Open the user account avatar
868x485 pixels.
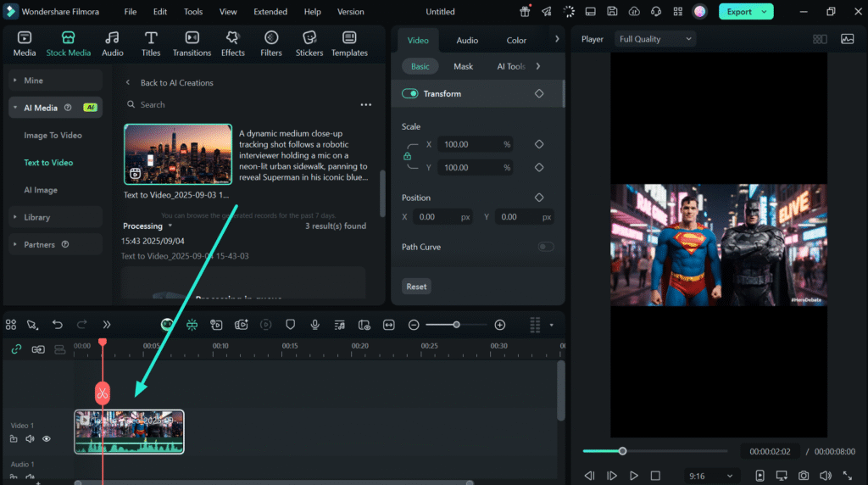[699, 11]
